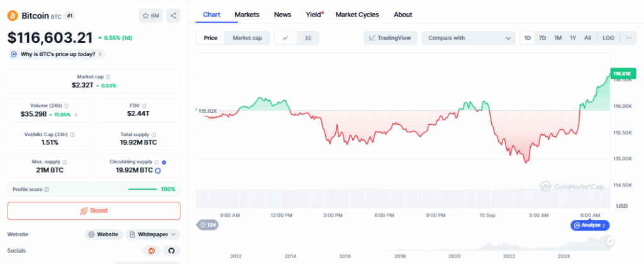Viewport: 644px width, 264px height.
Task: Switch to candlestick chart icon
Action: [x=308, y=38]
